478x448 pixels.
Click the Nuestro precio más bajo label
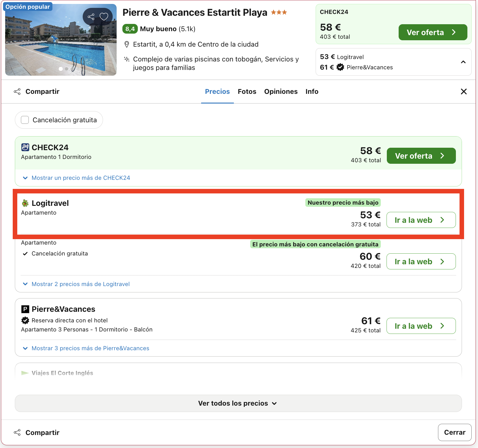343,203
